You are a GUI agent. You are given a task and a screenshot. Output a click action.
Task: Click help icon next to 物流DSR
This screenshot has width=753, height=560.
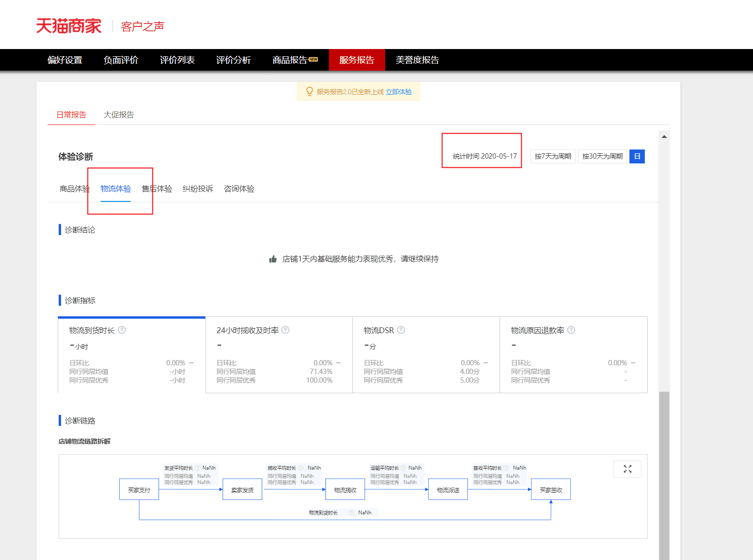tap(401, 330)
